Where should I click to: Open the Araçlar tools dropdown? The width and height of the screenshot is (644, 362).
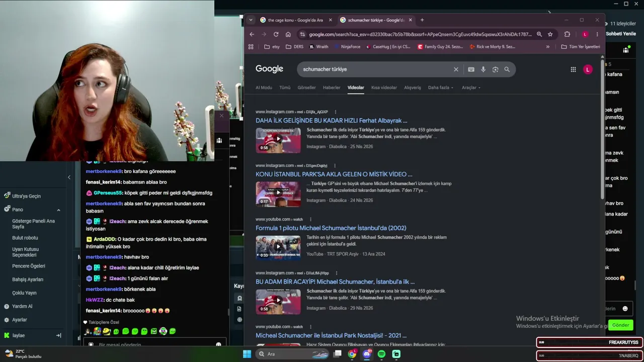471,87
